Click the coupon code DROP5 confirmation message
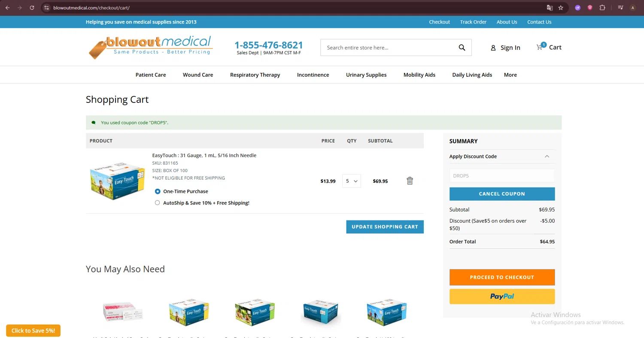The image size is (644, 338). pos(134,123)
